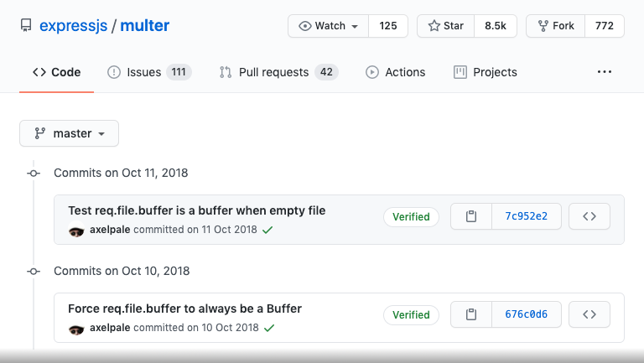Click the Verified badge on Oct 10 commit
This screenshot has width=644, height=363.
click(411, 315)
